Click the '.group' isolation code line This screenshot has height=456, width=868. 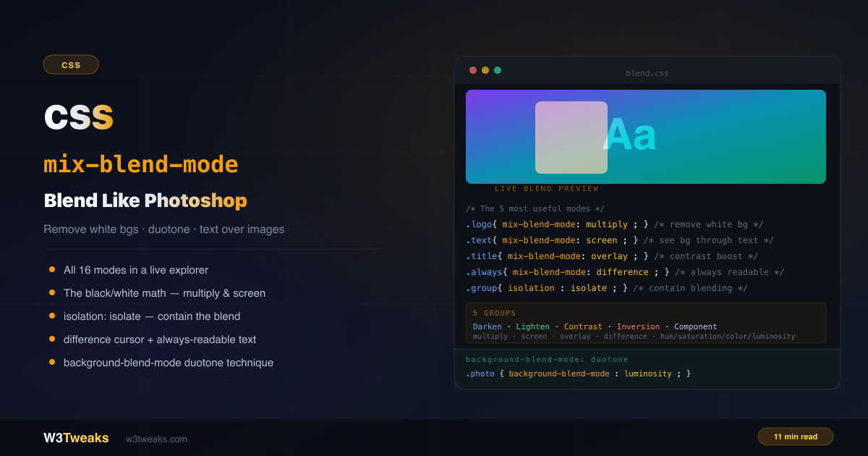607,288
